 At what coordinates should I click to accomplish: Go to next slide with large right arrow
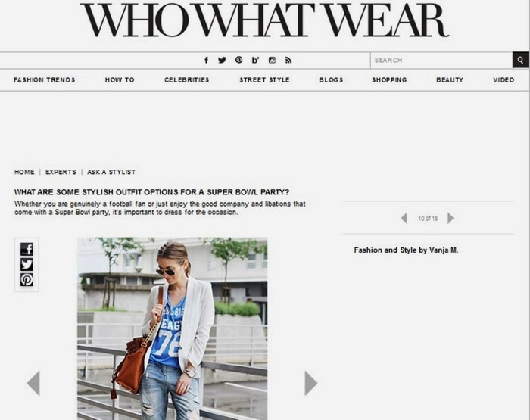(311, 383)
